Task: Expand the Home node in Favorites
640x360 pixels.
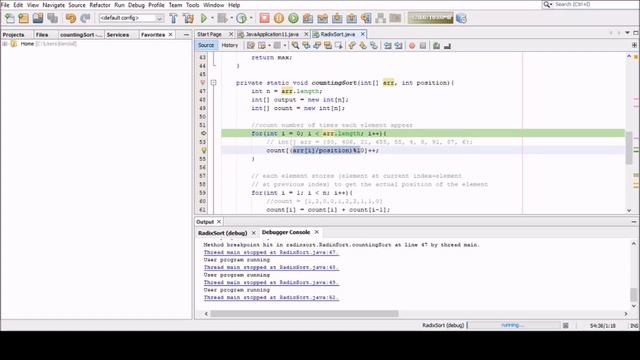Action: (x=5, y=44)
